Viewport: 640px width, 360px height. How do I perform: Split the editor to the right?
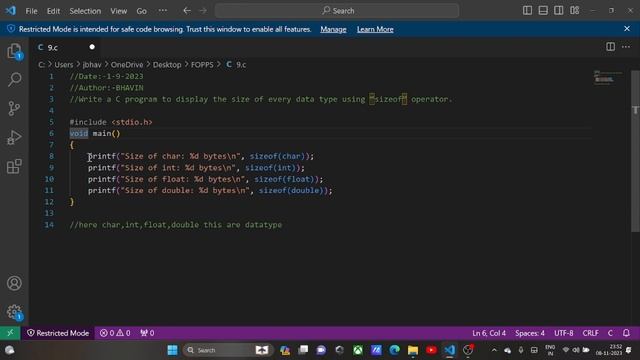[610, 47]
